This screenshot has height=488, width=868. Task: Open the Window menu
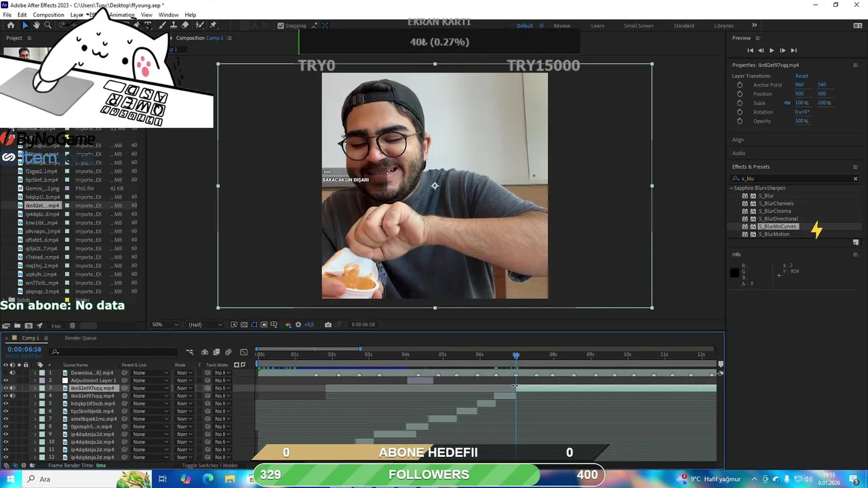(168, 15)
